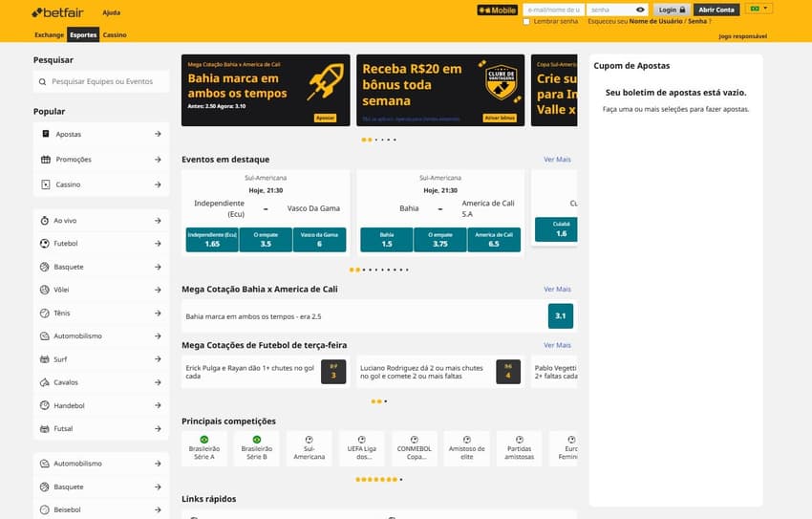Expand Beisebol arrow

(158, 509)
